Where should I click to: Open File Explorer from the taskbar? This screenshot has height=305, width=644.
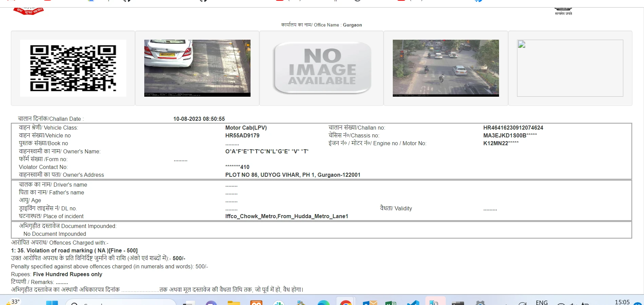(234, 303)
